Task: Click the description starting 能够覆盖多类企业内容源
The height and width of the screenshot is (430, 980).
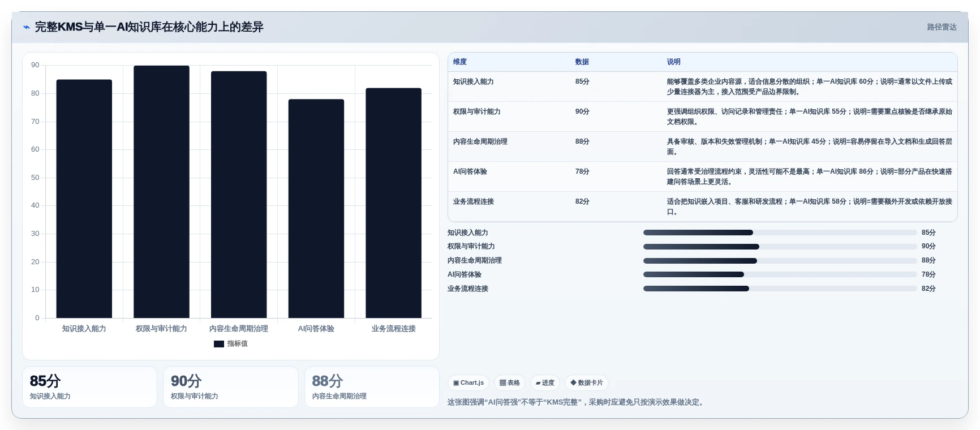Action: click(809, 87)
